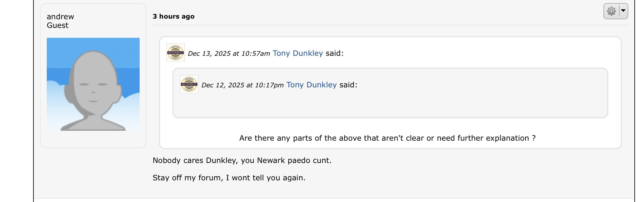Image resolution: width=644 pixels, height=202 pixels.
Task: Click the '3 hours ago' post time
Action: pos(173,16)
